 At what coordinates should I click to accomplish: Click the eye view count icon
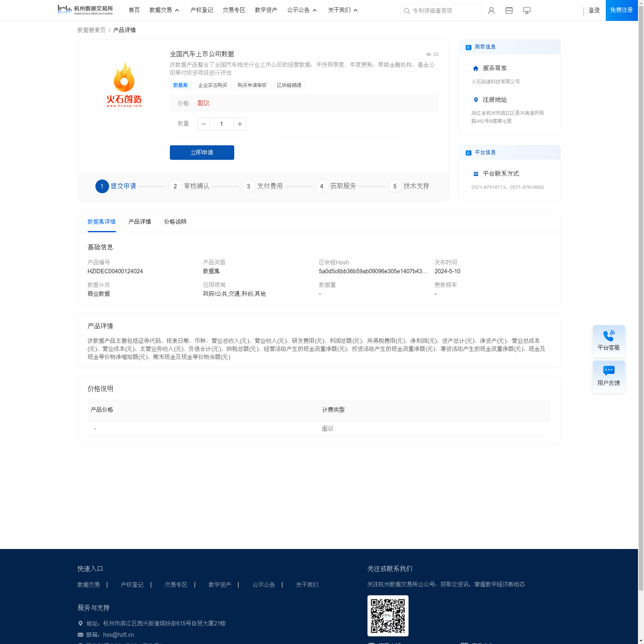(x=429, y=54)
